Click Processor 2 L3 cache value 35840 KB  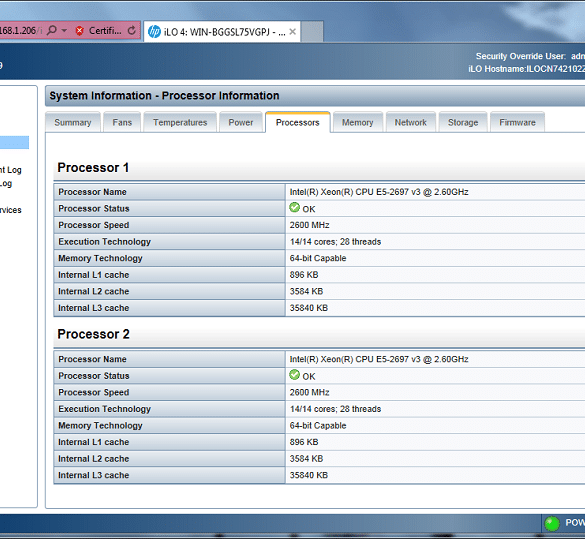[309, 475]
